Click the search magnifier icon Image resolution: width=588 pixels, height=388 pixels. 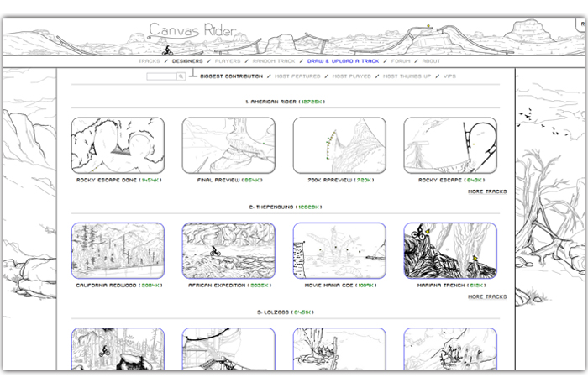tap(181, 76)
